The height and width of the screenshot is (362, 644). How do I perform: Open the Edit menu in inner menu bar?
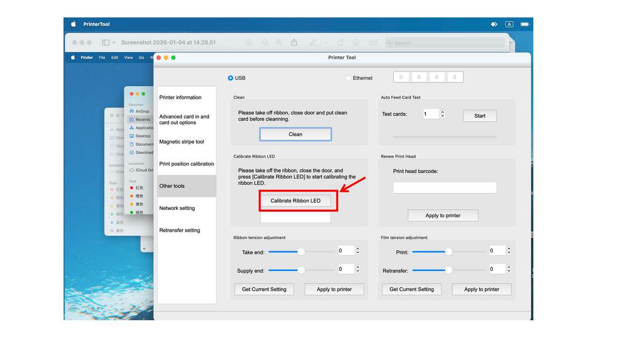click(115, 57)
